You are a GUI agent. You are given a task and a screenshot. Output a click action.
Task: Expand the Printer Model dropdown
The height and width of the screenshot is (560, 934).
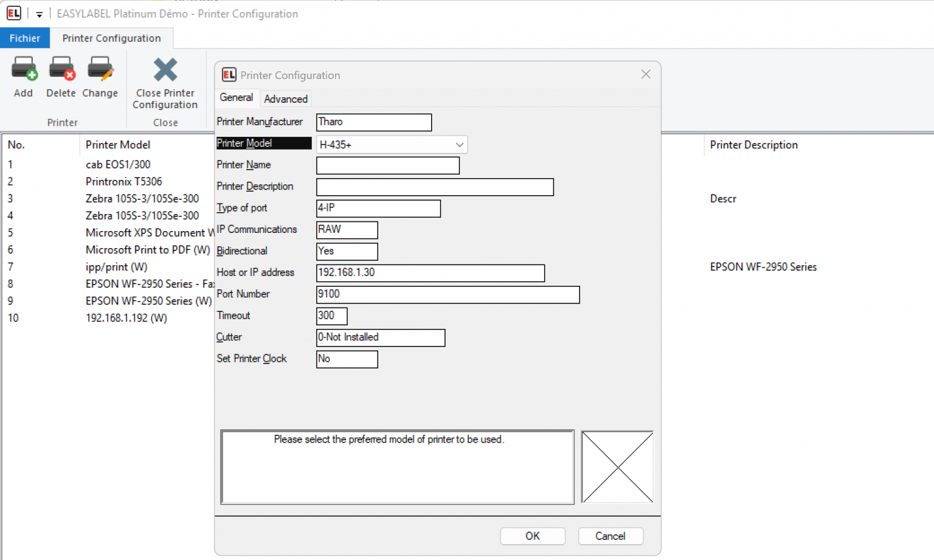(460, 145)
